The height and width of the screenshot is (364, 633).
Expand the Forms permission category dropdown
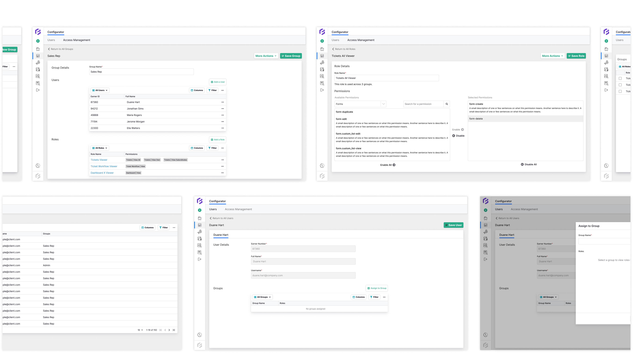[360, 104]
